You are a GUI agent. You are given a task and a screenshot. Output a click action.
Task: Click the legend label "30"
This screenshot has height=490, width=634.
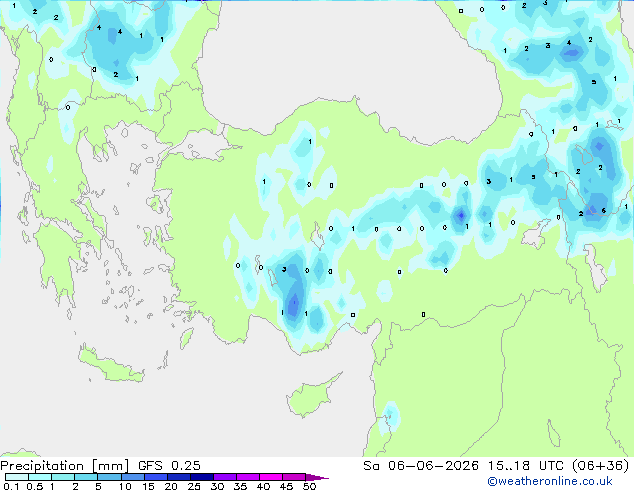[217, 486]
